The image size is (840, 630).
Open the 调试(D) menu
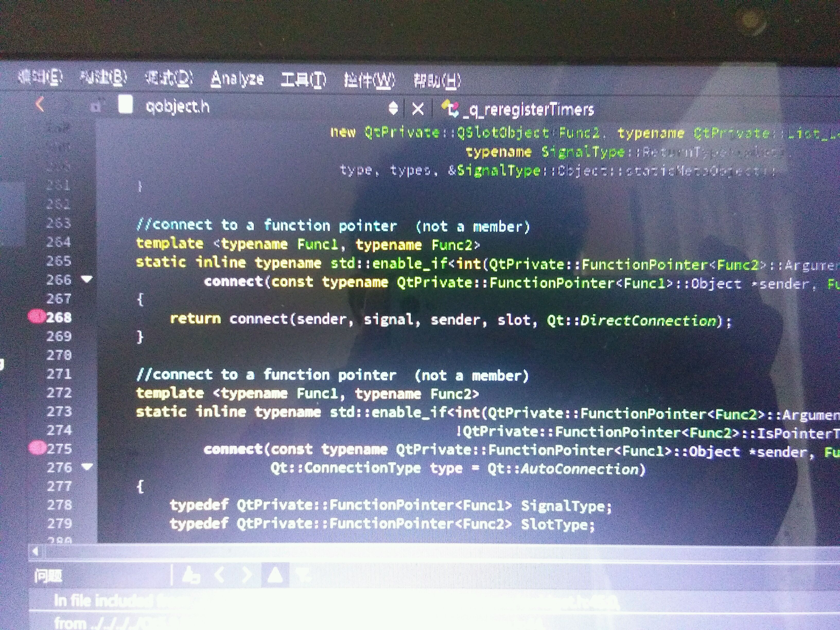[169, 78]
